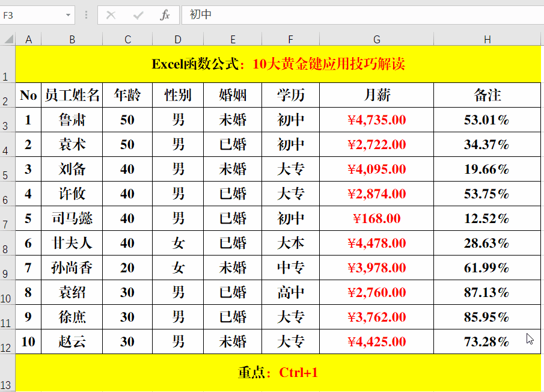Click 女 cell in 甘夫人 row

[x=178, y=243]
